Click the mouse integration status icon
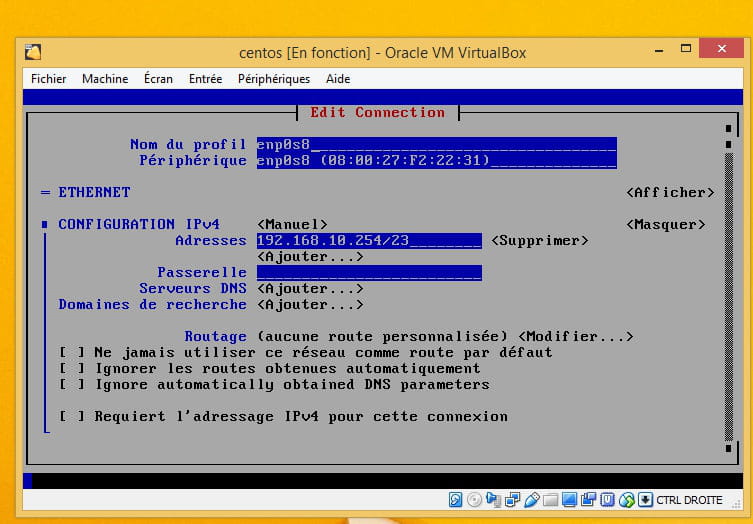 tap(626, 500)
